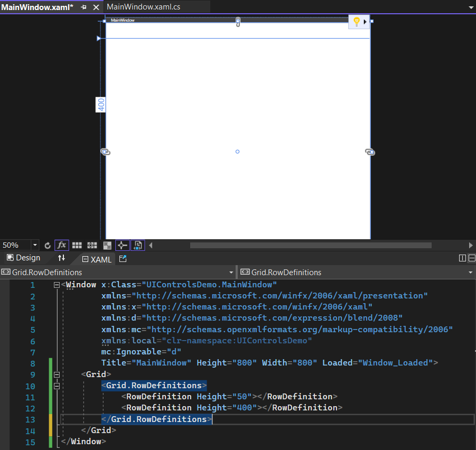Toggle the artboard background checkerboard icon
Screen dimensions: 476x450
[x=107, y=245]
